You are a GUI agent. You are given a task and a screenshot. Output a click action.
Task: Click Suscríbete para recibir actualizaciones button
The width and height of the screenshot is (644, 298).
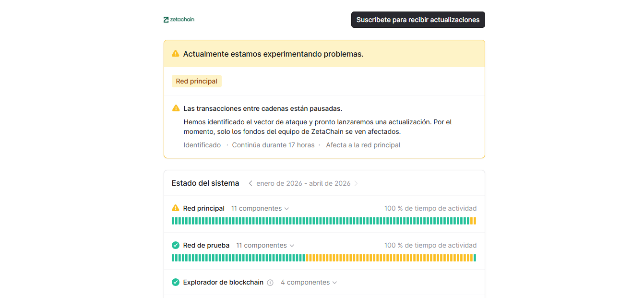point(417,20)
